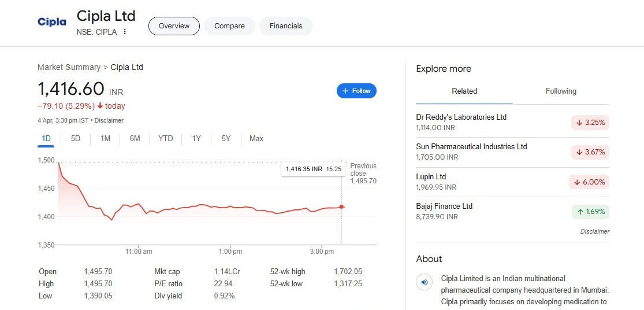
Task: Click the 3.67% down badge for Sun Pharmaceutical
Action: coord(590,152)
